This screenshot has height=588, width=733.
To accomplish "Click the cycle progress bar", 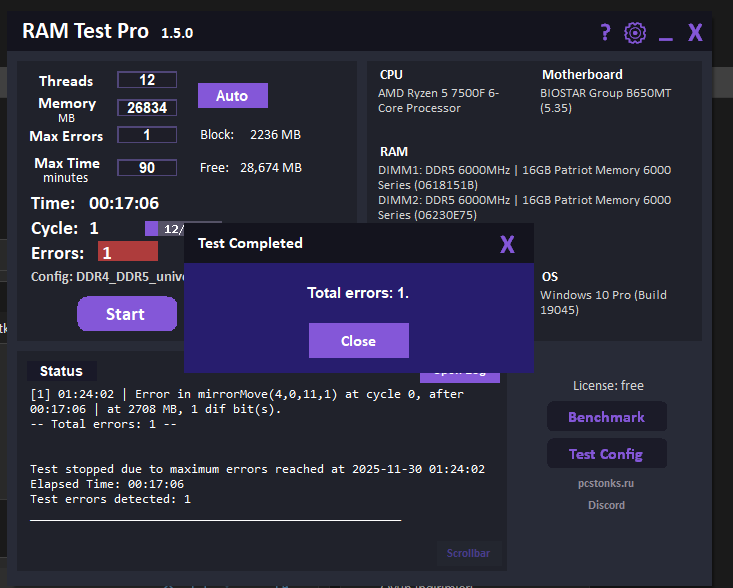I will (165, 229).
